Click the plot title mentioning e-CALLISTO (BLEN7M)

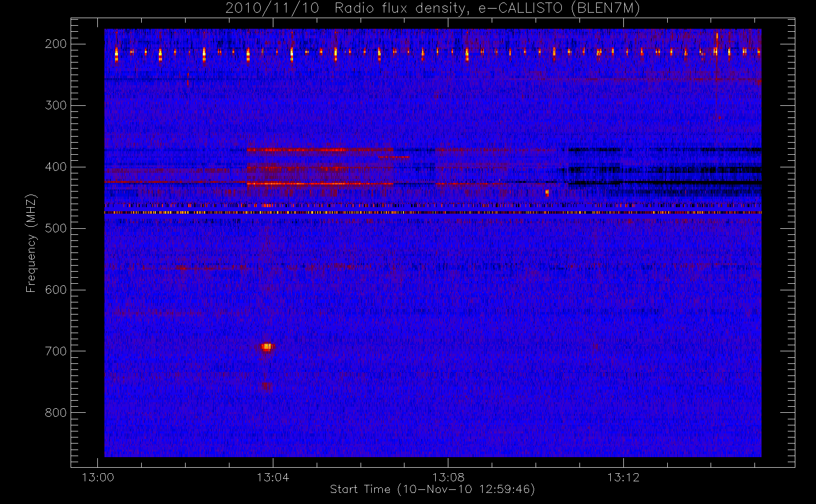click(432, 9)
